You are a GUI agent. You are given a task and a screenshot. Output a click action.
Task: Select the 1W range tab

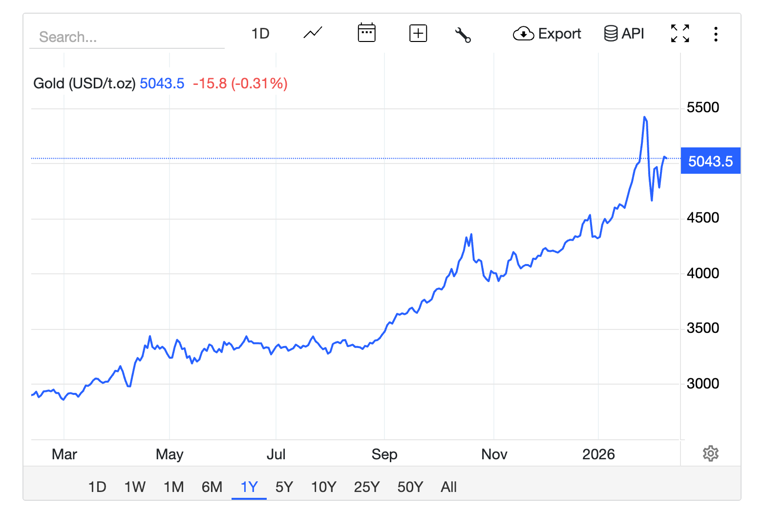point(135,487)
